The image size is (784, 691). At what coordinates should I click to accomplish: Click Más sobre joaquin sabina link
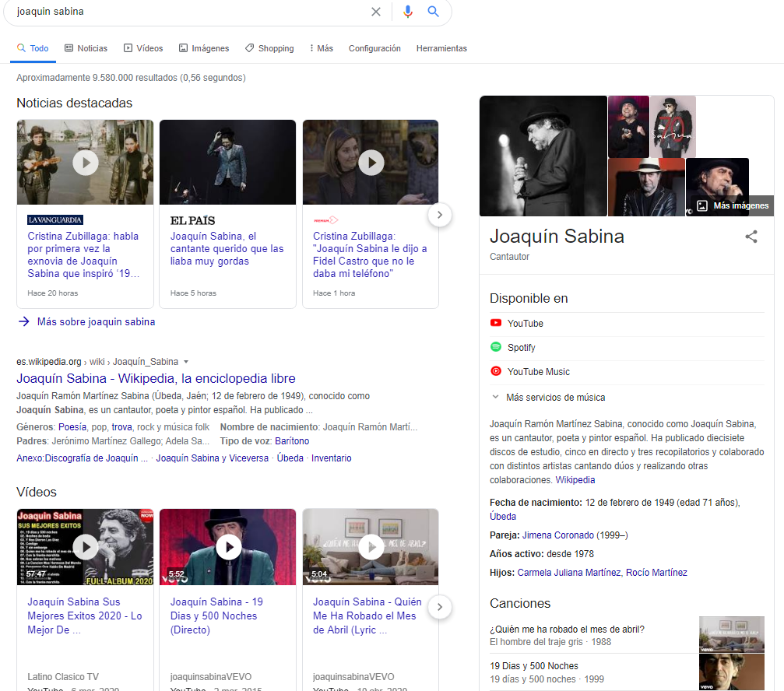pyautogui.click(x=95, y=321)
